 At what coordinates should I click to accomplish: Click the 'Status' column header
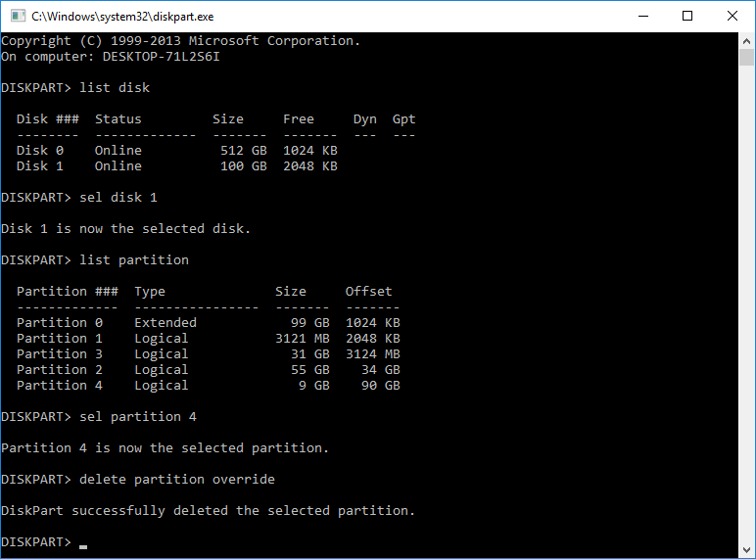click(118, 119)
